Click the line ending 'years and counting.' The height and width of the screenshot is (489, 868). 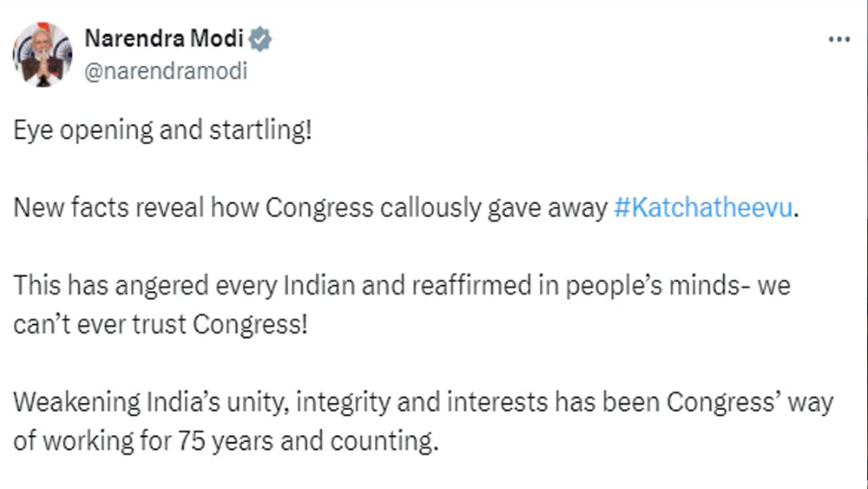click(224, 440)
